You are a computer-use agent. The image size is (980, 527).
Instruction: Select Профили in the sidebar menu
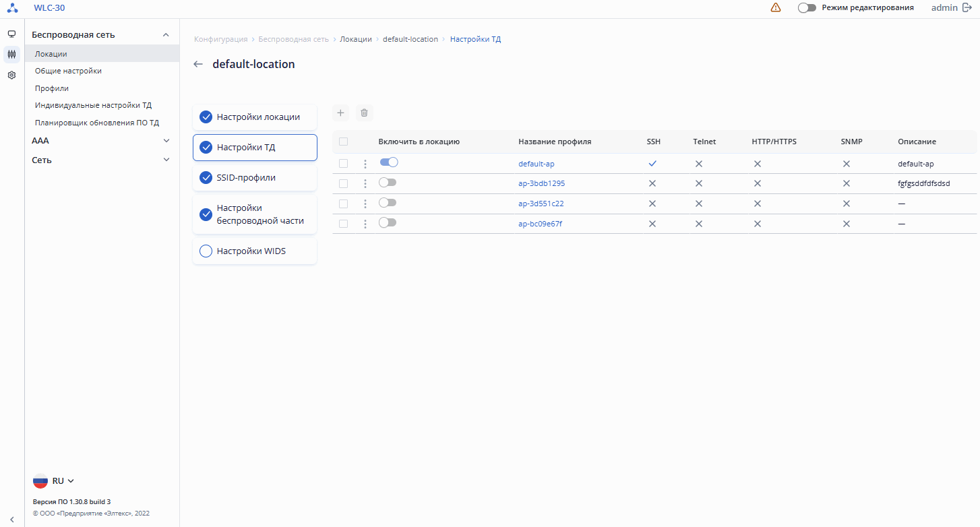point(52,88)
